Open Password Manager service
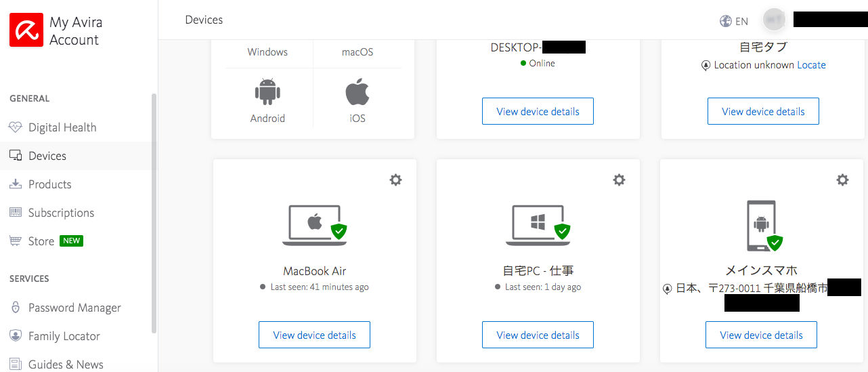This screenshot has width=868, height=372. [x=74, y=308]
